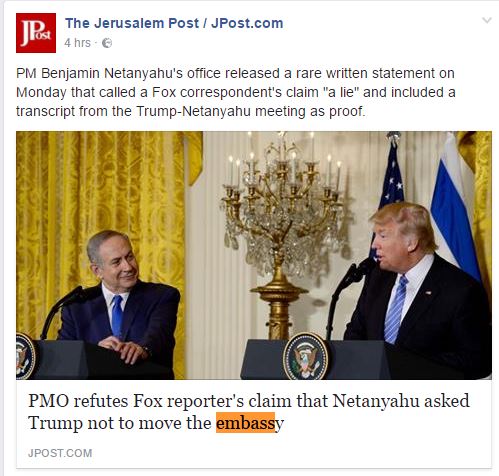Click the presidential seal on Trump's podium

[x=306, y=357]
